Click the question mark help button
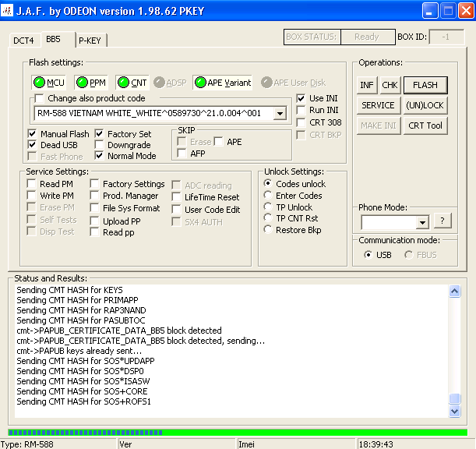The width and height of the screenshot is (476, 449). pyautogui.click(x=443, y=221)
